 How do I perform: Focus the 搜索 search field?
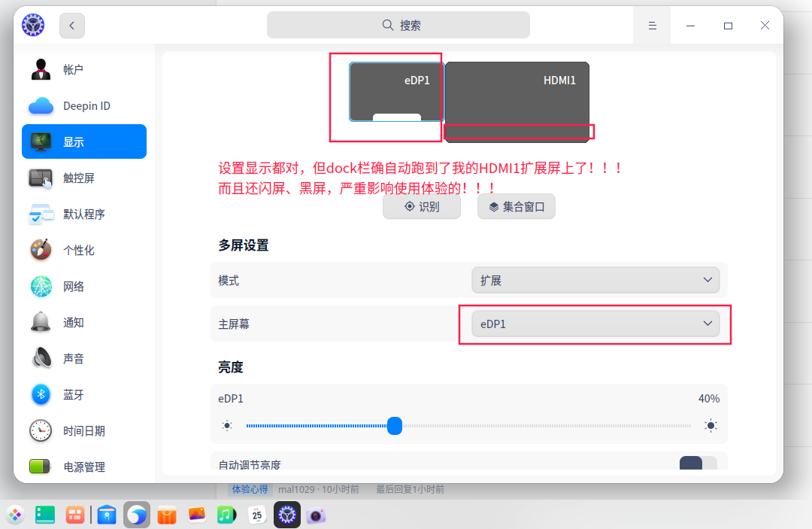point(398,25)
